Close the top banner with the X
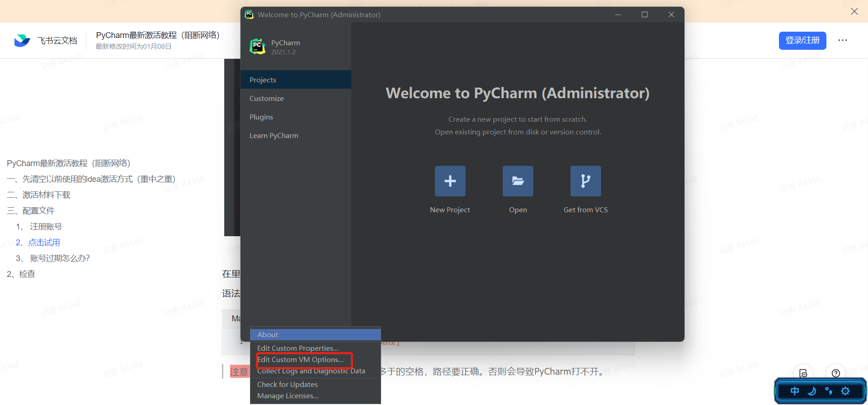868x405 pixels. click(854, 11)
